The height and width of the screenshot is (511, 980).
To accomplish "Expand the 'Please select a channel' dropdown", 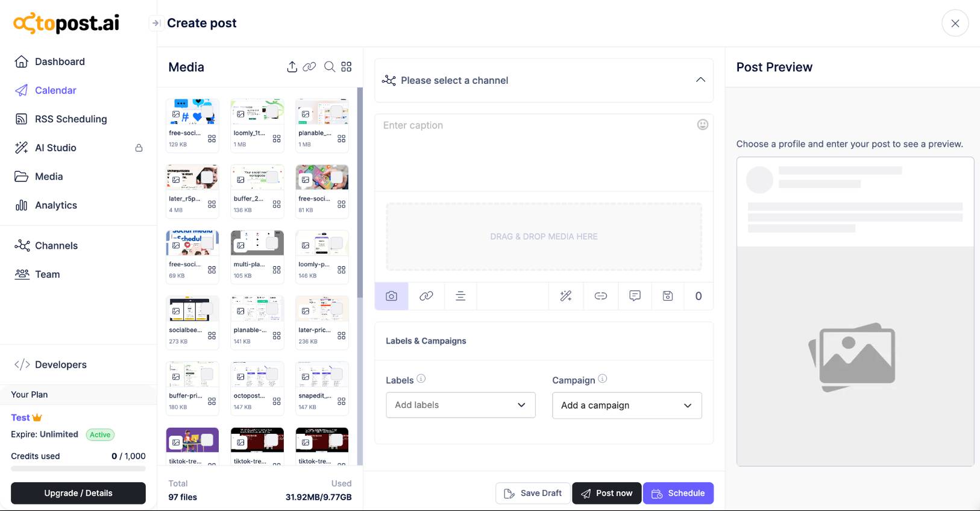I will 544,80.
